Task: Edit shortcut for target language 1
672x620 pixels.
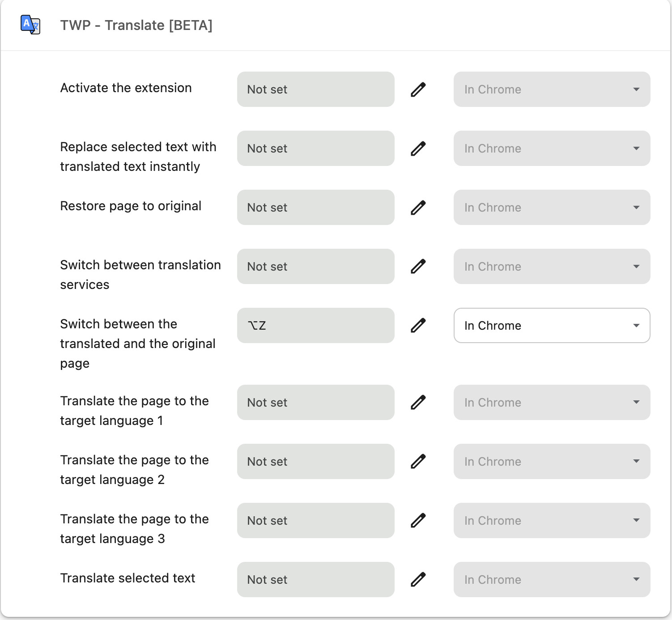Action: 418,403
